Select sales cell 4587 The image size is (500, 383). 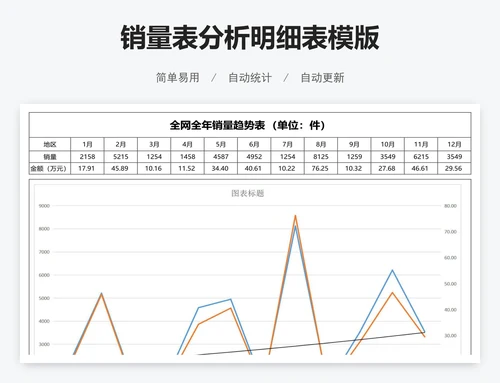221,157
